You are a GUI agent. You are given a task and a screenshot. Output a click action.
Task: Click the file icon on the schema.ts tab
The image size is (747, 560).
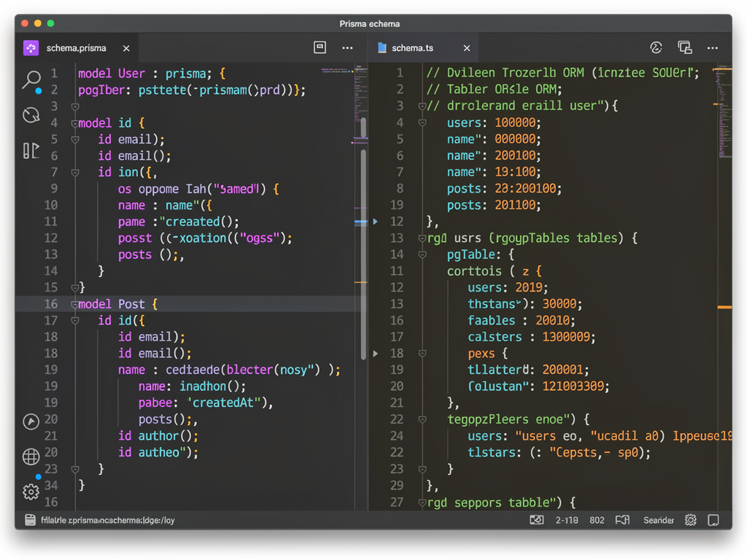(x=382, y=47)
